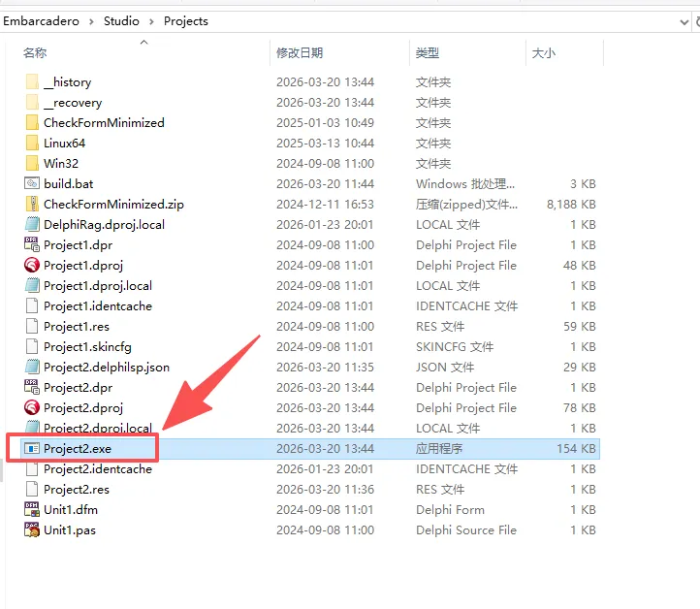Click the Windows 批处理 type cell
The width and height of the screenshot is (700, 609).
[465, 183]
